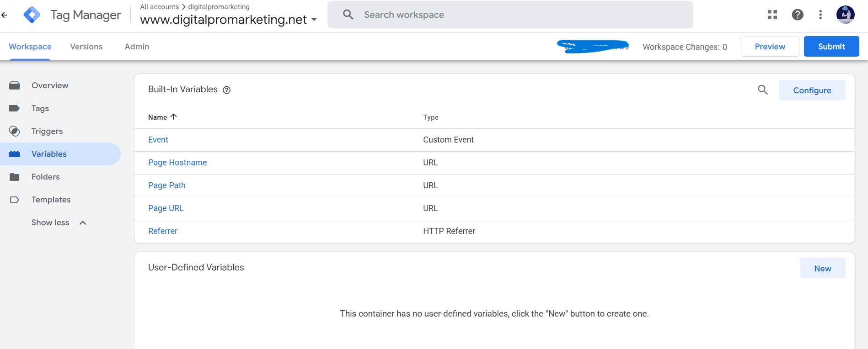Open the Help question mark icon
The image size is (868, 349).
798,15
